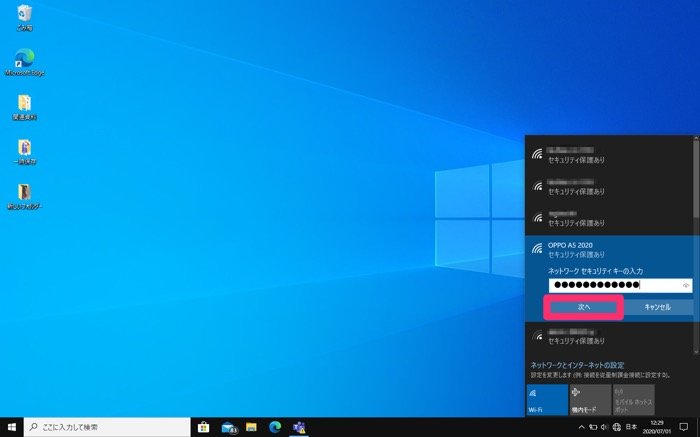Toggle the 機内モード airplane mode tile
This screenshot has width=700, height=437.
[x=590, y=400]
